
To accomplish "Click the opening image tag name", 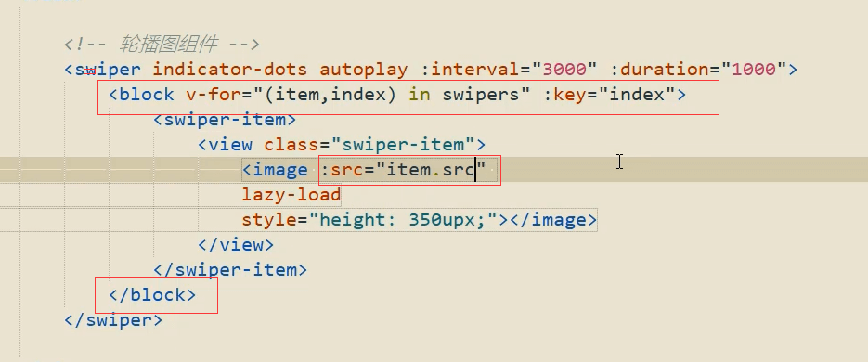I will pyautogui.click(x=280, y=170).
